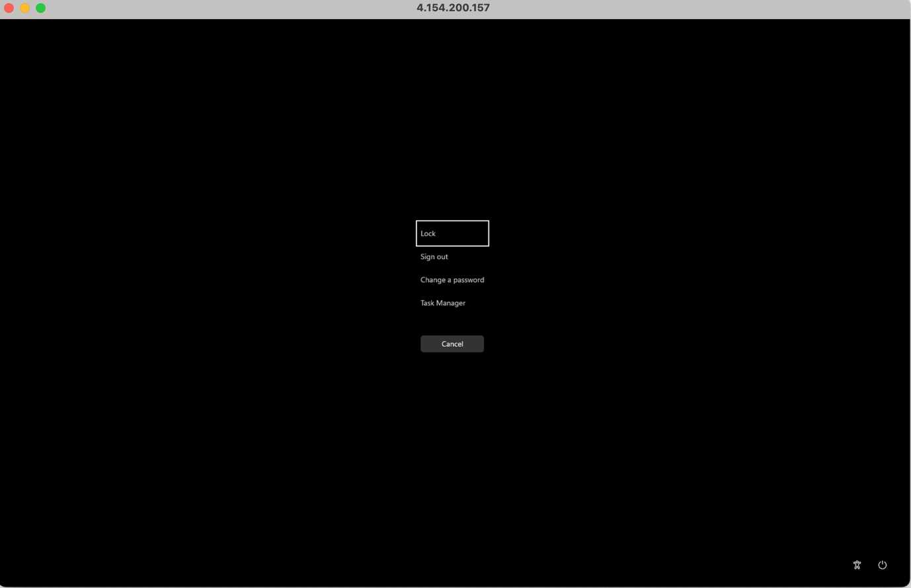Select Lock from the security options
The width and height of the screenshot is (911, 588).
click(x=452, y=233)
